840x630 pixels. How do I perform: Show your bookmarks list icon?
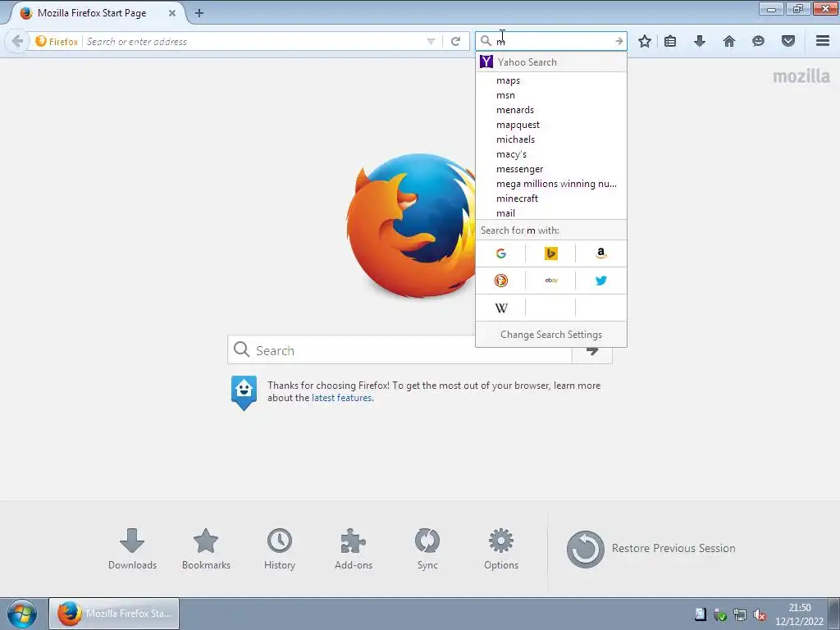click(x=670, y=41)
